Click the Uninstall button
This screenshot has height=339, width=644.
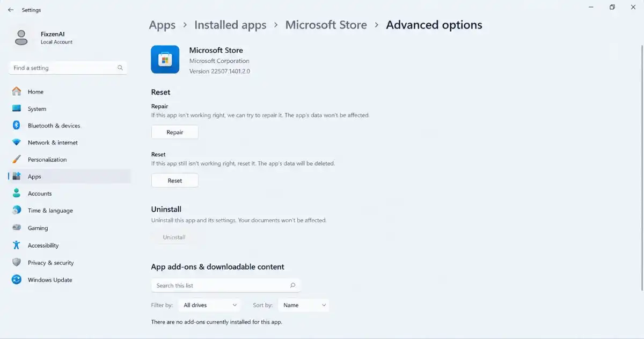tap(174, 237)
